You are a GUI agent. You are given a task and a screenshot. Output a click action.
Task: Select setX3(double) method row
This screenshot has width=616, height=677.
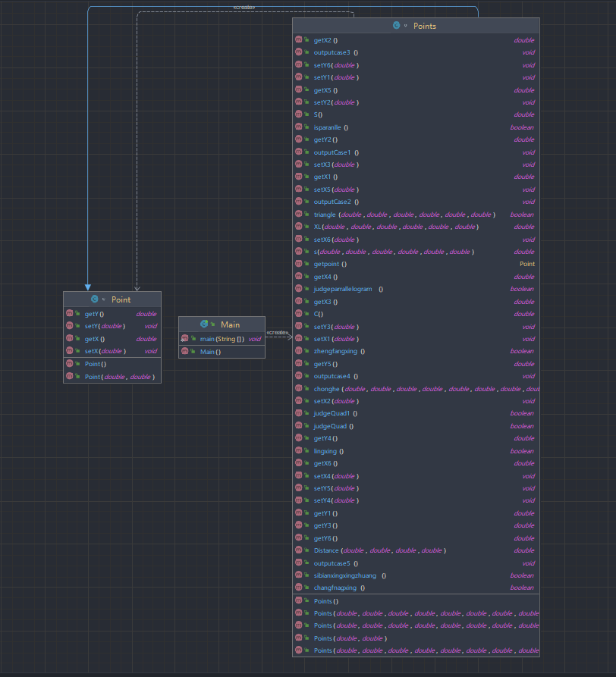416,165
